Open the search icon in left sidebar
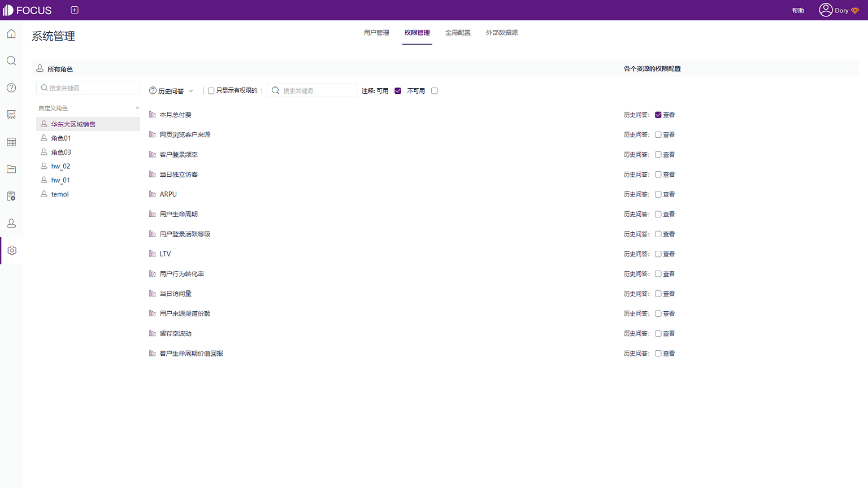This screenshot has width=868, height=488. (x=11, y=60)
